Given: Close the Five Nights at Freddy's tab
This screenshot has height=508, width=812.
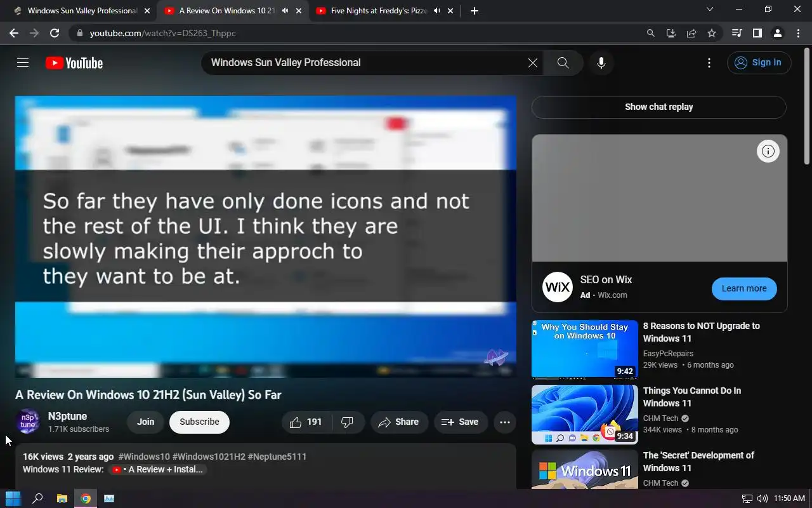Looking at the screenshot, I should pyautogui.click(x=451, y=11).
